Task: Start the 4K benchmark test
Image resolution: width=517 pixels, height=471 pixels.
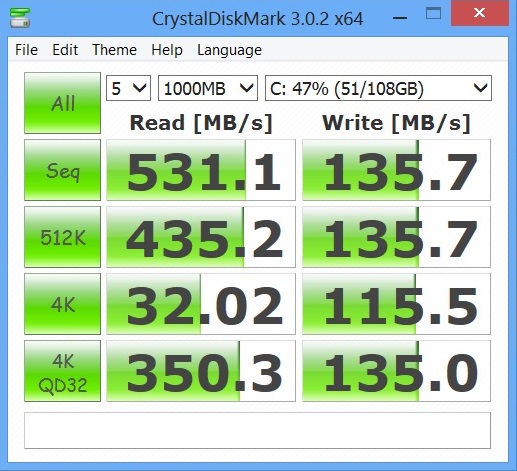Action: pos(62,304)
